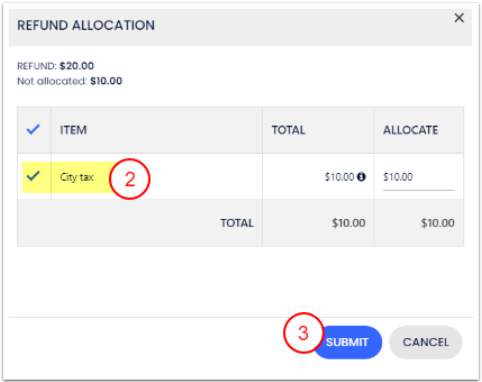This screenshot has width=482, height=382.
Task: Click the City tax allocate amount field
Action: 419,178
